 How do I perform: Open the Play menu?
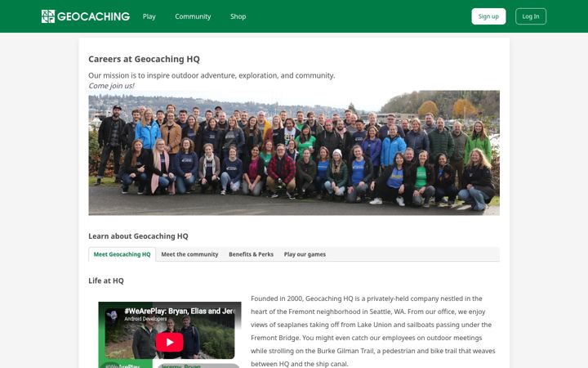point(149,16)
